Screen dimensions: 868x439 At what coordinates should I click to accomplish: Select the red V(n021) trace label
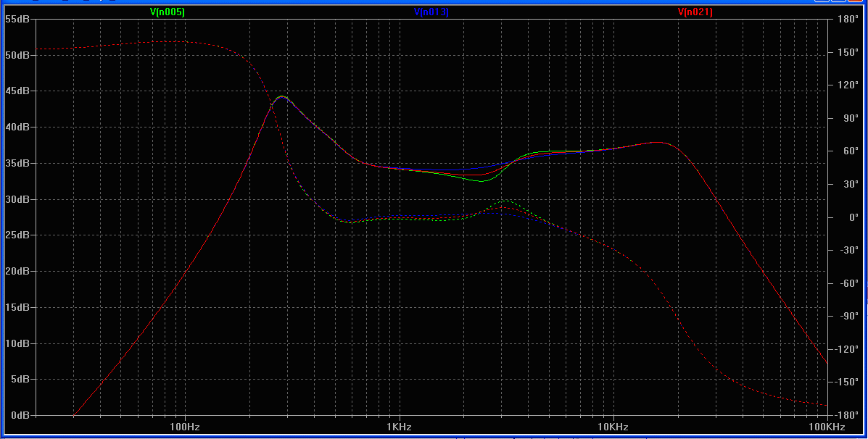coord(695,12)
